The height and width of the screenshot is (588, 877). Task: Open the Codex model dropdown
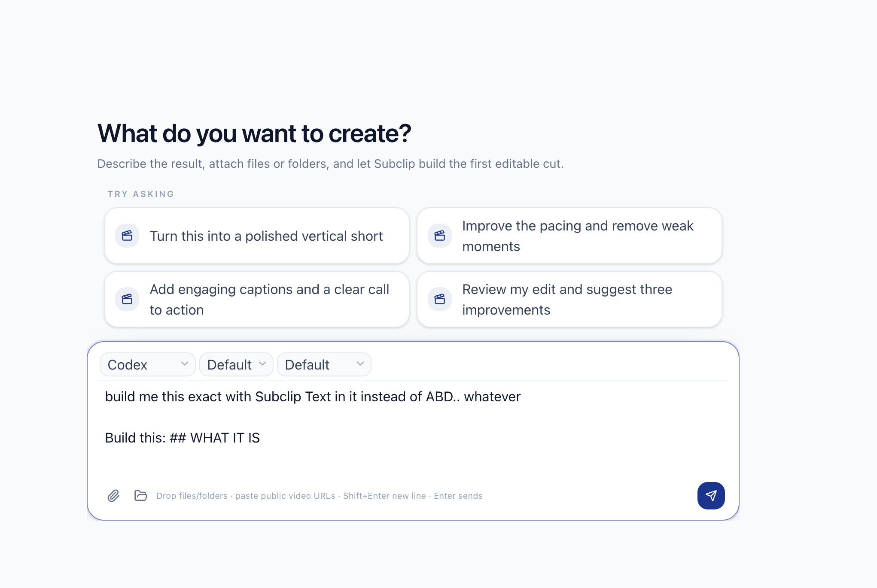(148, 364)
